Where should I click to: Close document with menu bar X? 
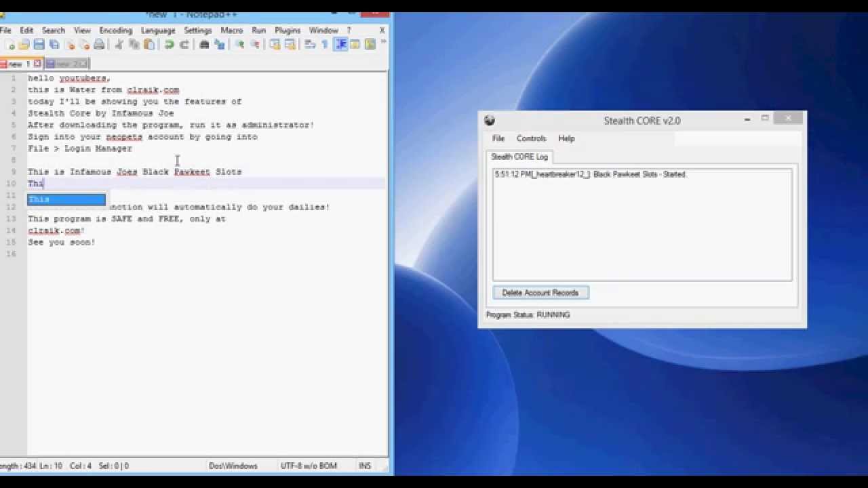tap(382, 30)
